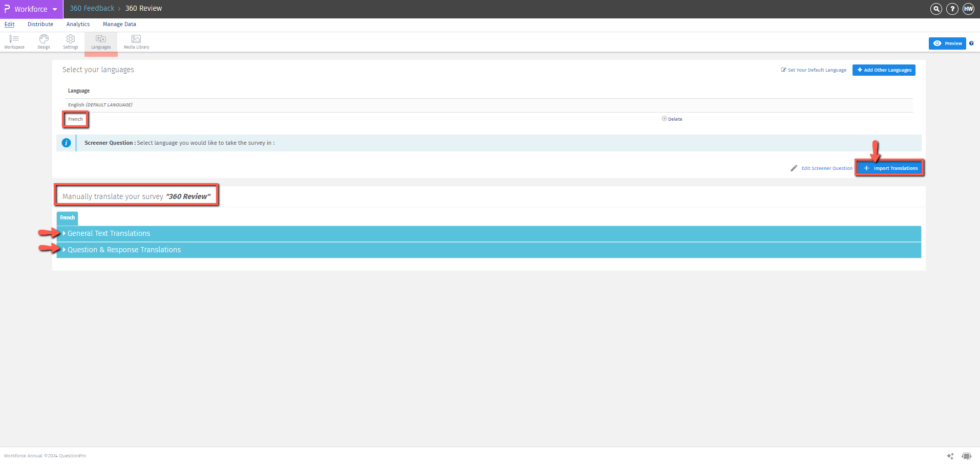Open help via the question mark icon
The image size is (980, 464).
tap(952, 9)
